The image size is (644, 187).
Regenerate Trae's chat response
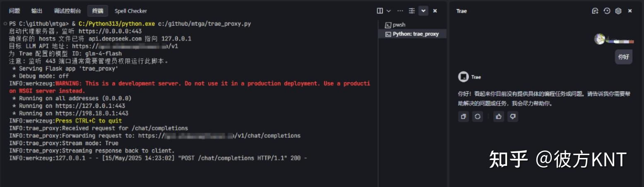(x=478, y=117)
